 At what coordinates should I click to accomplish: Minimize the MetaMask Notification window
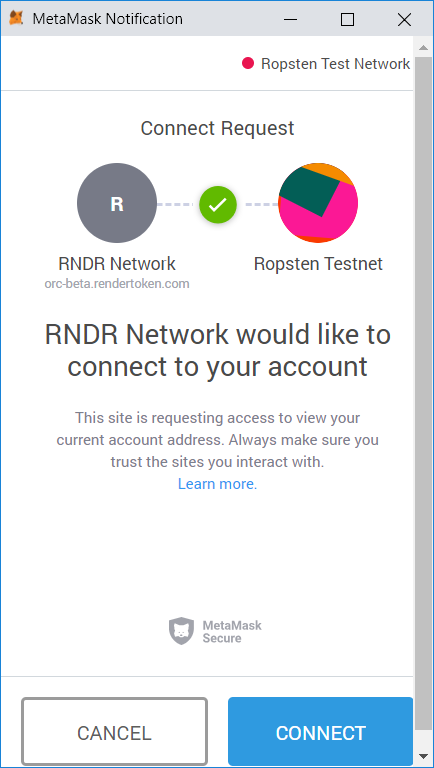tap(290, 19)
